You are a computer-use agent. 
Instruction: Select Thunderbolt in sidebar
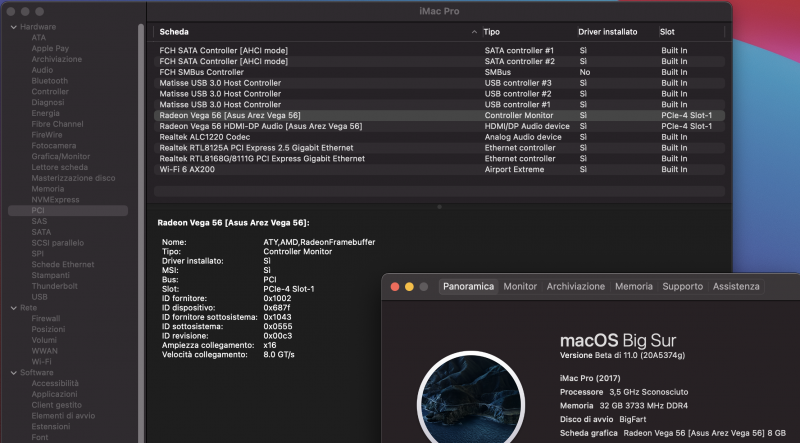click(55, 286)
